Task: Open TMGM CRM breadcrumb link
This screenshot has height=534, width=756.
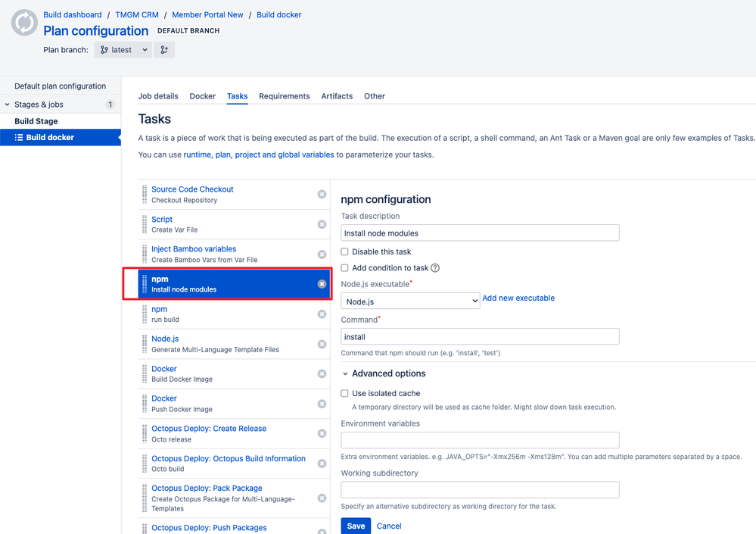Action: (137, 14)
